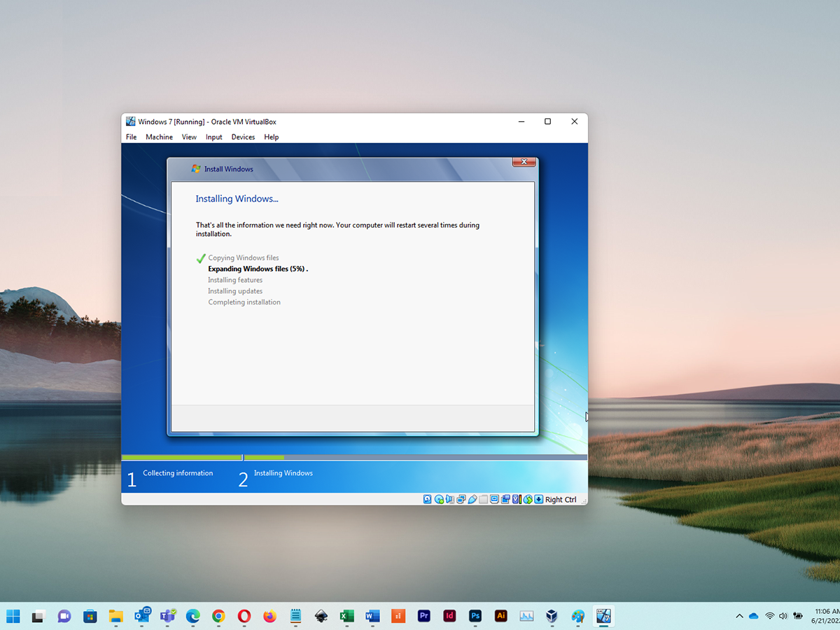Click 'Expanding Windows files (5%)' status text
The image size is (840, 630).
258,269
